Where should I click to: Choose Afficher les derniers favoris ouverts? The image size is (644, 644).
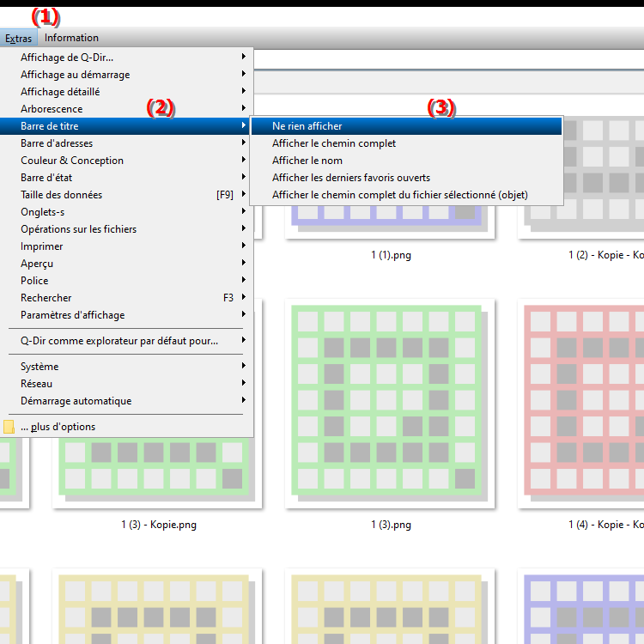pyautogui.click(x=406, y=178)
